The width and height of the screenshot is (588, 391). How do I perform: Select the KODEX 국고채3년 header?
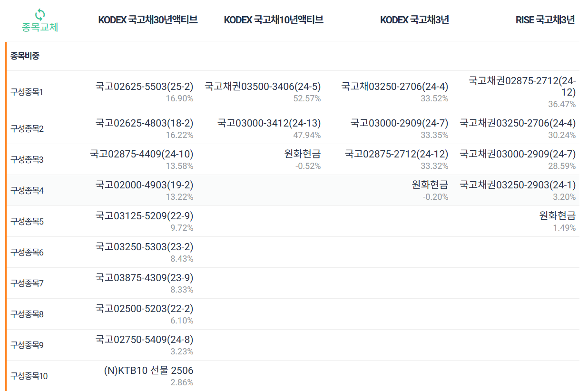[414, 20]
